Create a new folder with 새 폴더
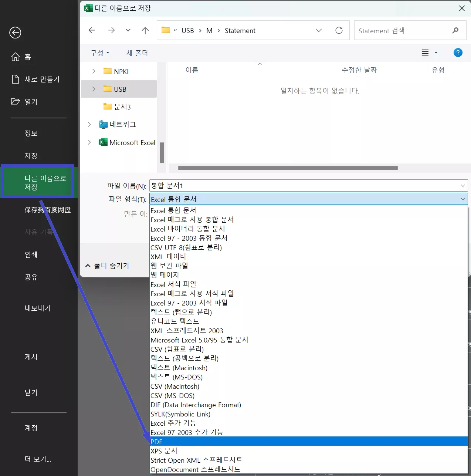The height and width of the screenshot is (476, 471). coord(137,53)
